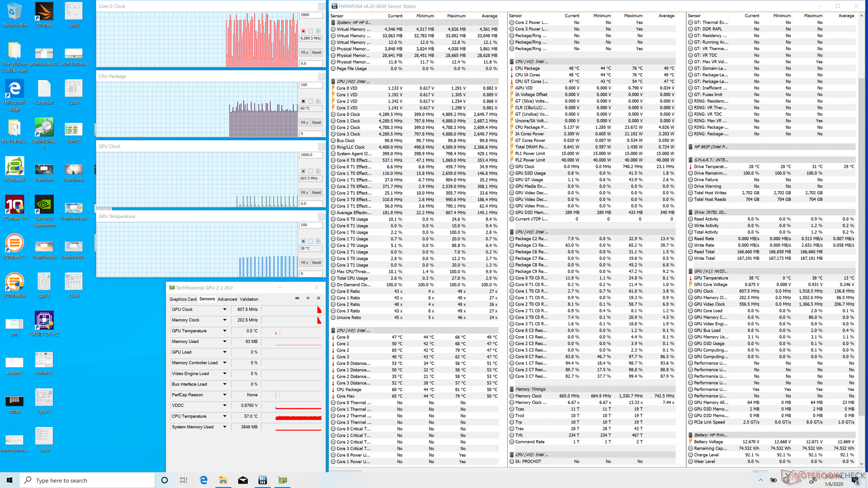Click GPU-Z refresh icon

coord(308,298)
